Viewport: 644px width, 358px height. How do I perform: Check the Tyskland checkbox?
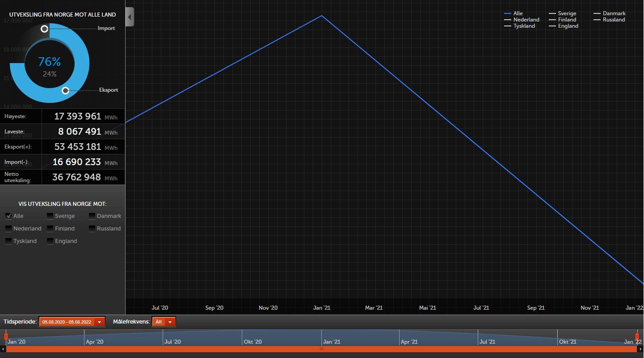click(x=8, y=241)
